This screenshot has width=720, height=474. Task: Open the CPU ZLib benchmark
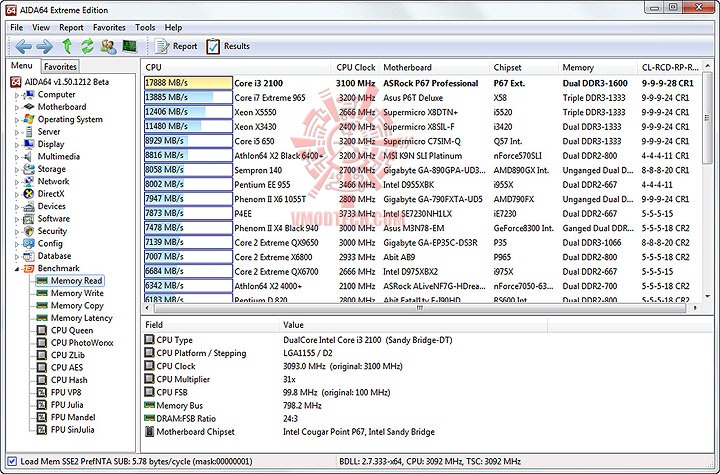point(68,355)
